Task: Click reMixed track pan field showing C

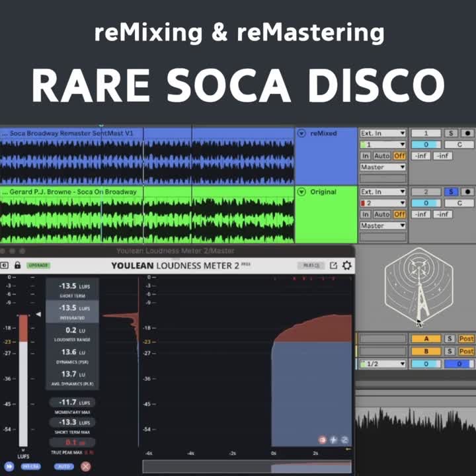Action: (x=459, y=145)
